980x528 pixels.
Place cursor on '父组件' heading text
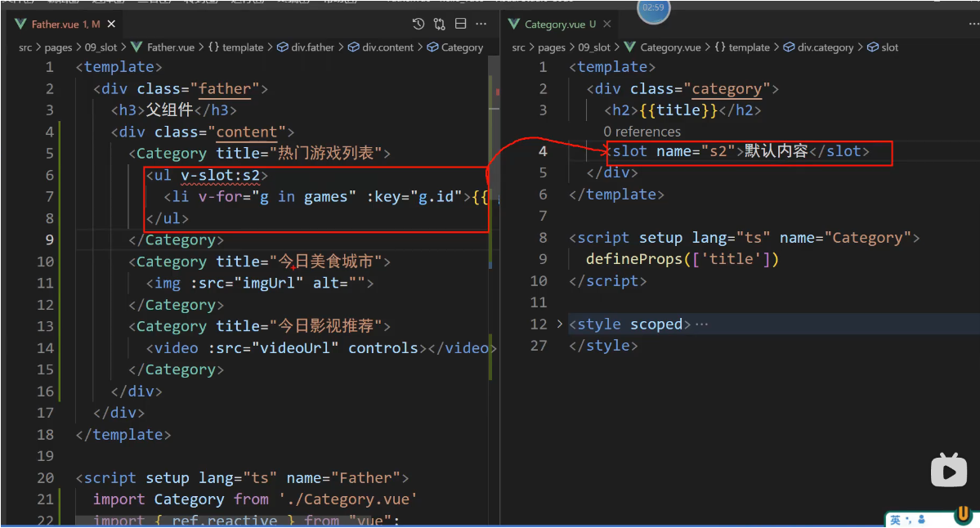click(169, 110)
